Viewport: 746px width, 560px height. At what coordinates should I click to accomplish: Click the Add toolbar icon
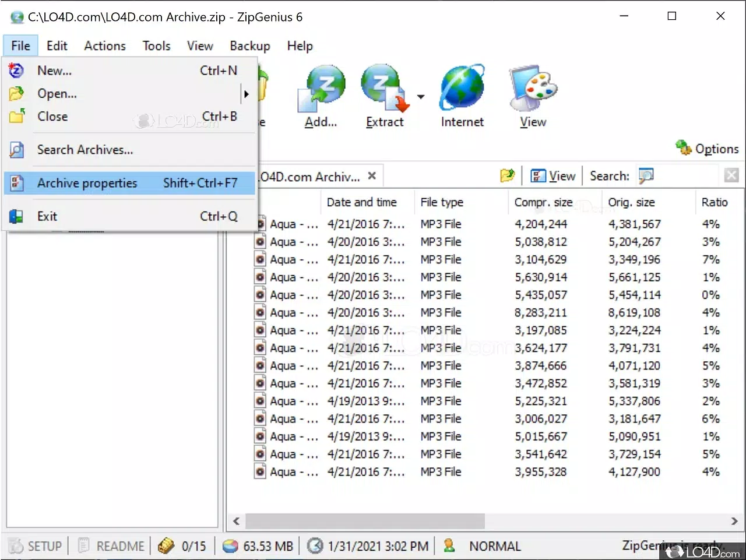[x=321, y=89]
